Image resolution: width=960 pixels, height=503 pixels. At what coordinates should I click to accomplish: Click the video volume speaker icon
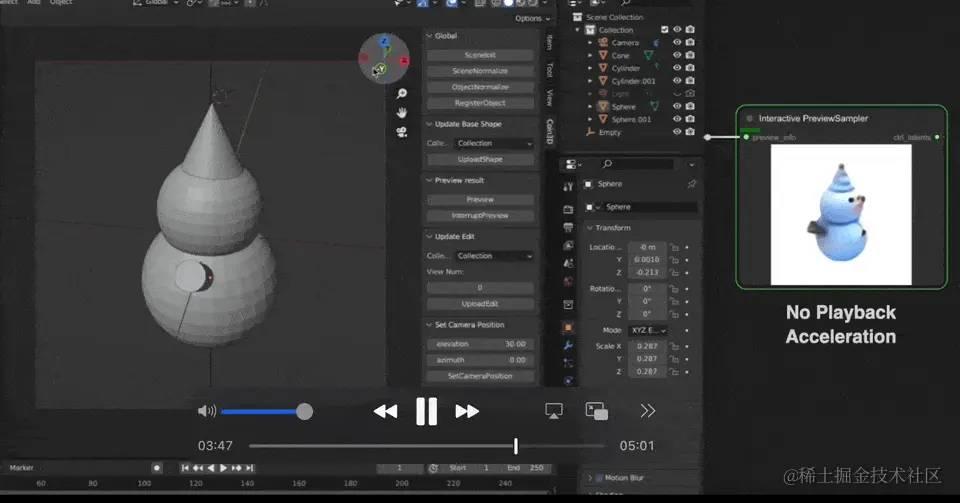pyautogui.click(x=207, y=411)
